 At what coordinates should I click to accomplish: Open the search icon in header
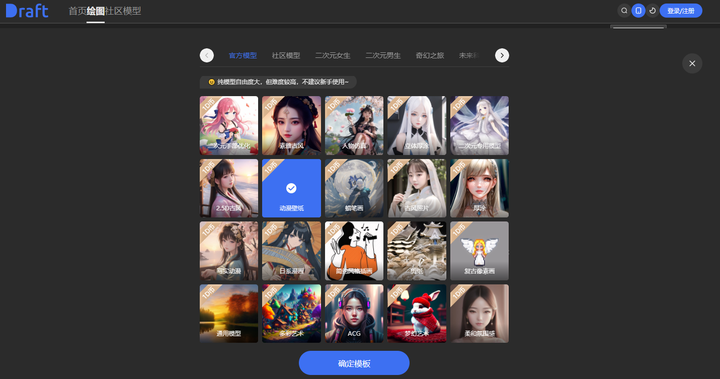(x=624, y=11)
